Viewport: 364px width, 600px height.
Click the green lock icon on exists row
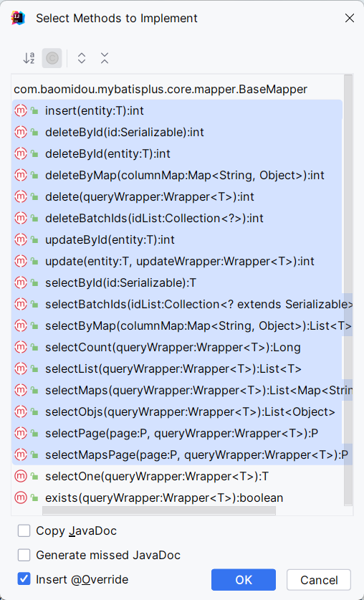35,498
